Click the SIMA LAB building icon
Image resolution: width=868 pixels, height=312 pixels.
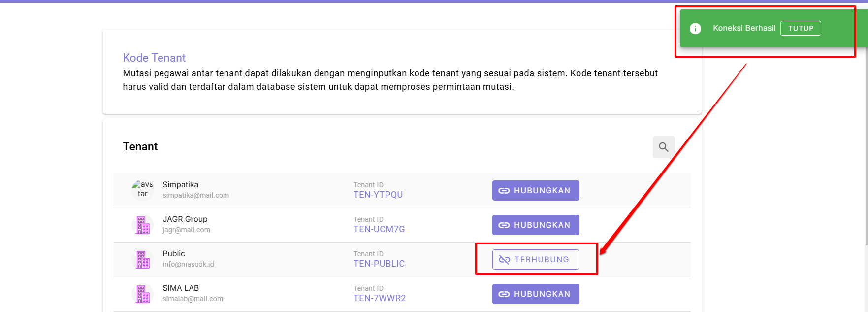click(x=143, y=294)
